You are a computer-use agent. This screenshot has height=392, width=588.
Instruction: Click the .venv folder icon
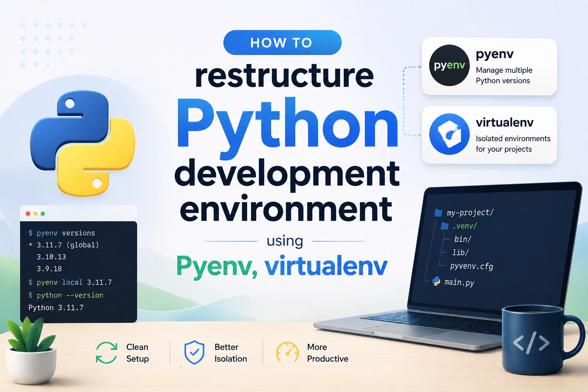(x=444, y=226)
